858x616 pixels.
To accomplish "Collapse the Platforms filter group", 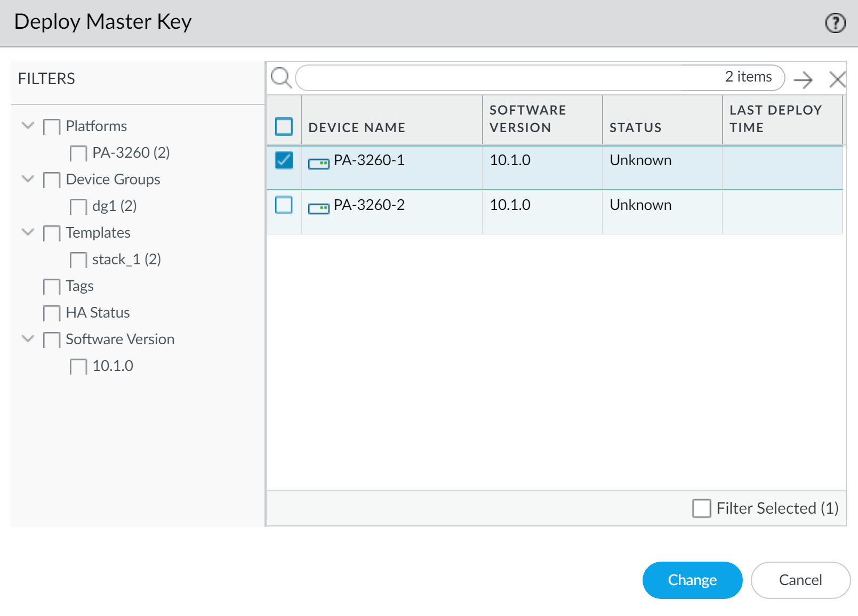I will (x=28, y=126).
